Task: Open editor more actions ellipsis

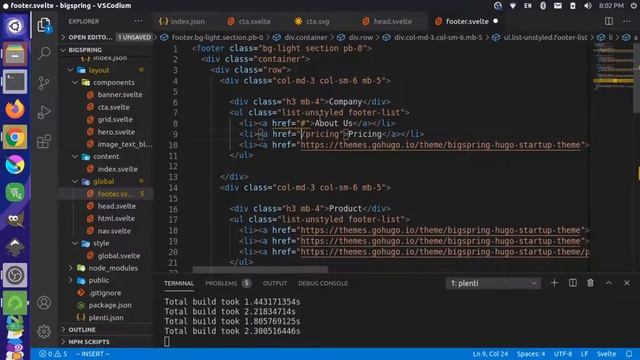Action: 627,21
